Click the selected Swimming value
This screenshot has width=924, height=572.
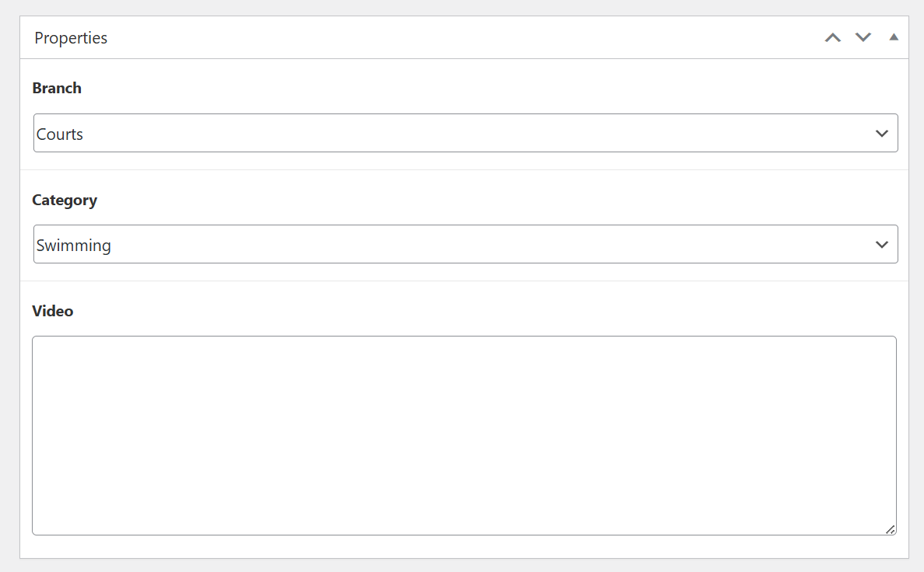[74, 246]
